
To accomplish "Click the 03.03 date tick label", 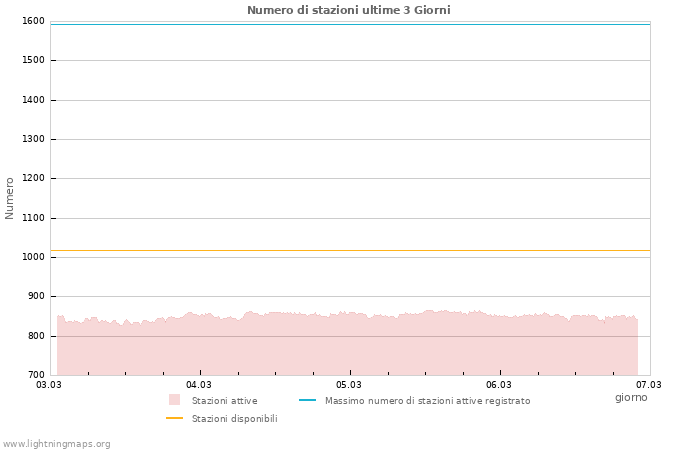I will pyautogui.click(x=49, y=384).
